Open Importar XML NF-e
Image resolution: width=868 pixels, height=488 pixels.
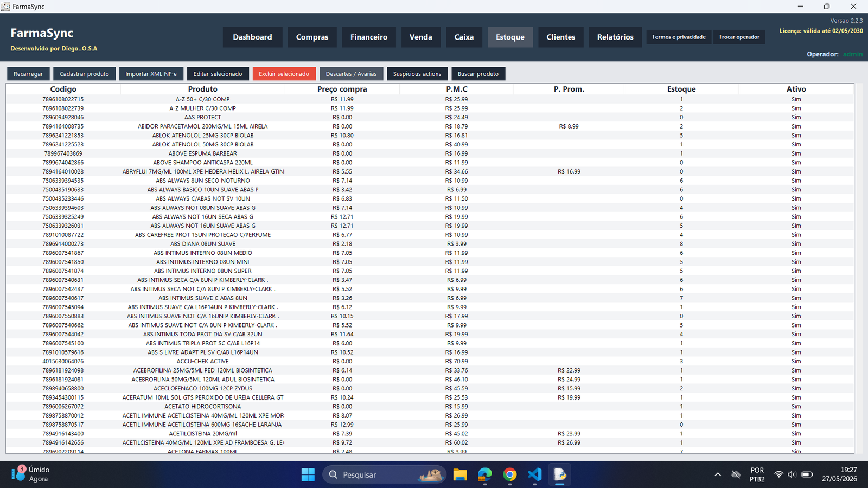(x=151, y=74)
